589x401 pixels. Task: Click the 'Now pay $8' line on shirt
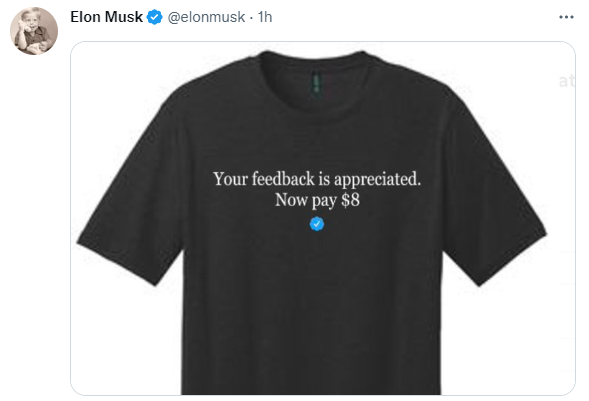(x=317, y=200)
